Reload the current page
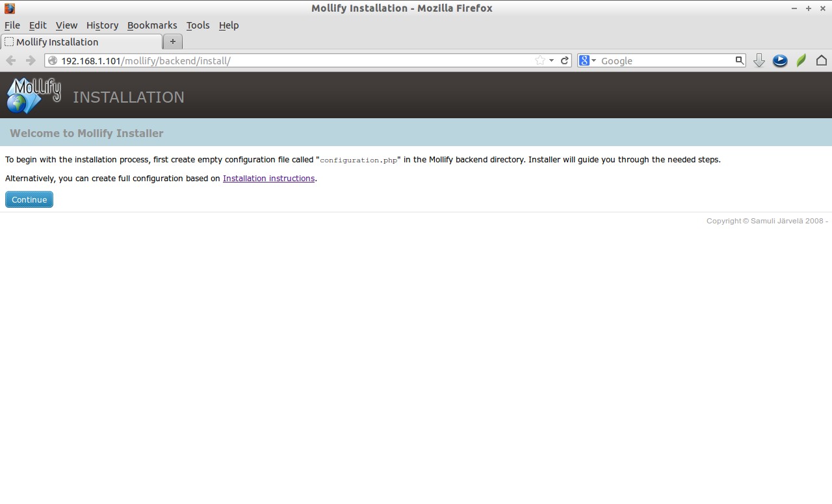 point(565,60)
